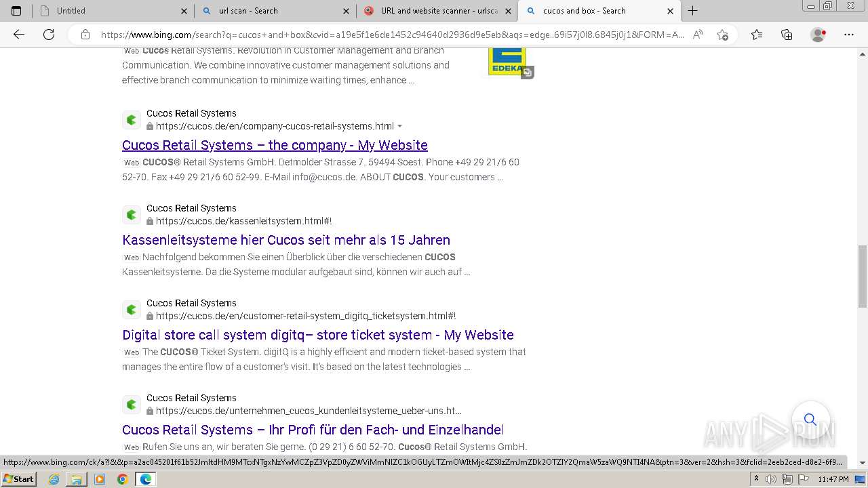The width and height of the screenshot is (868, 488).
Task: Go back to the previous page
Action: [19, 35]
